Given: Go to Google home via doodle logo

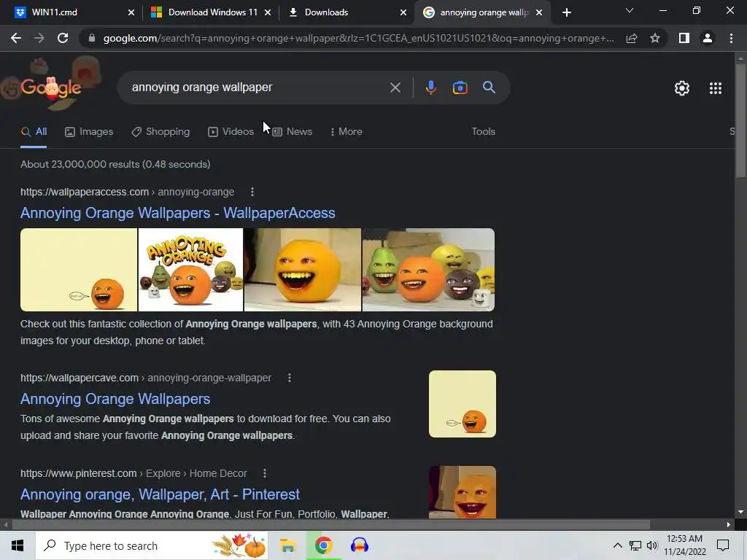Looking at the screenshot, I should [51, 86].
